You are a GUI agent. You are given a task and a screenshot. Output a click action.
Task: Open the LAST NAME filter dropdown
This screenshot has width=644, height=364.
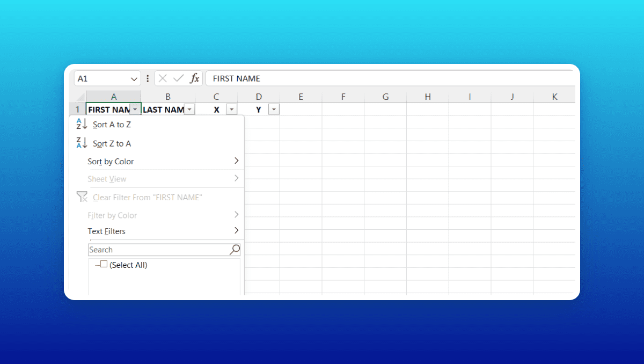point(189,109)
